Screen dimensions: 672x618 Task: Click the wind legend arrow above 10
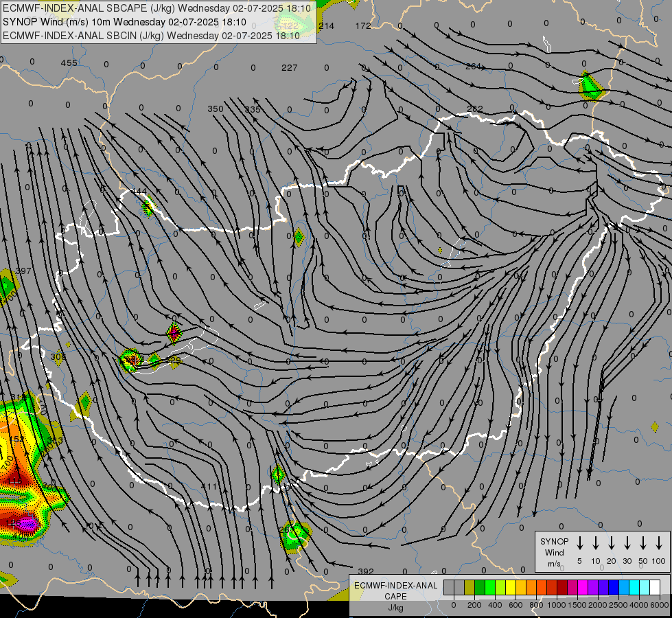click(596, 543)
